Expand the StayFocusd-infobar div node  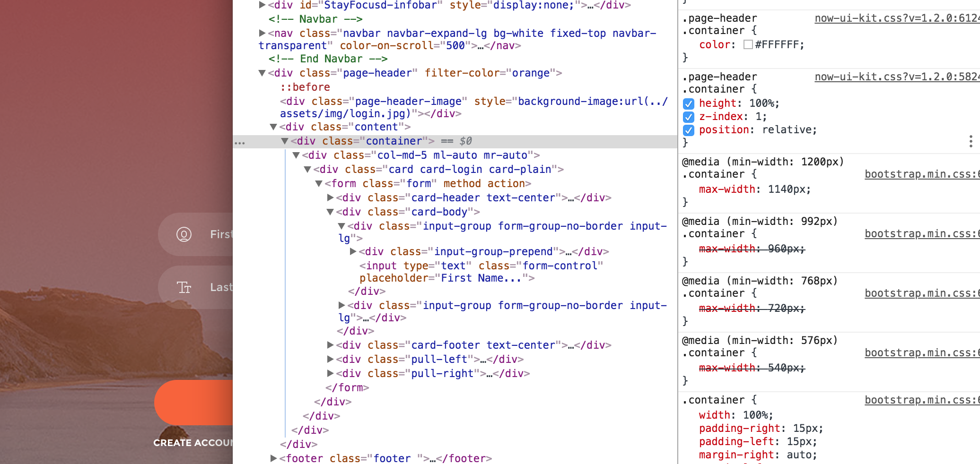point(262,5)
